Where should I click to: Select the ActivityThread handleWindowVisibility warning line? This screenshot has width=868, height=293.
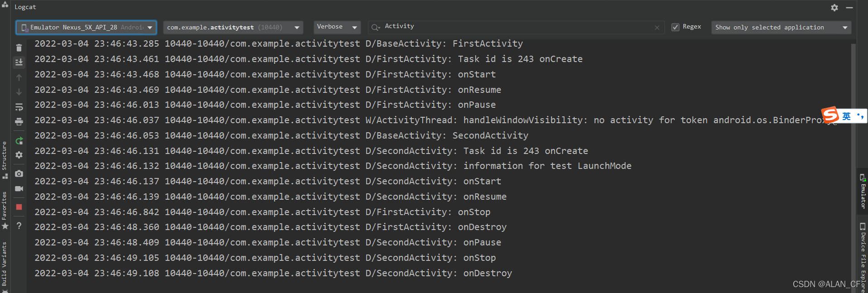click(436, 120)
